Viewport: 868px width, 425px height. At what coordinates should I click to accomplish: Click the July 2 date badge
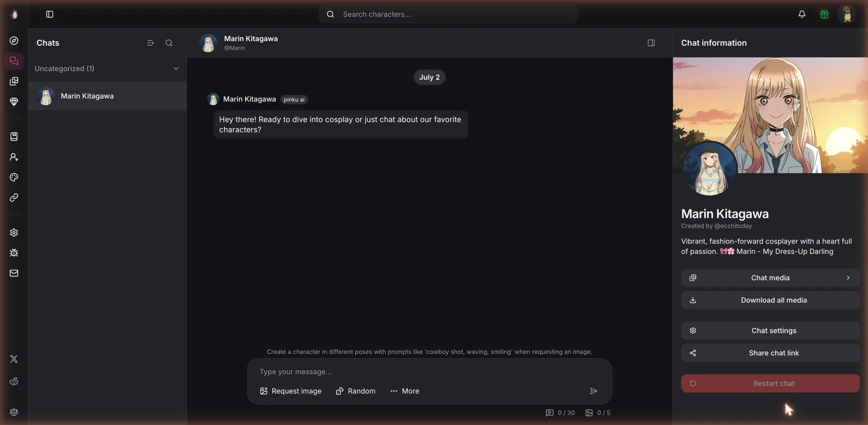(430, 77)
